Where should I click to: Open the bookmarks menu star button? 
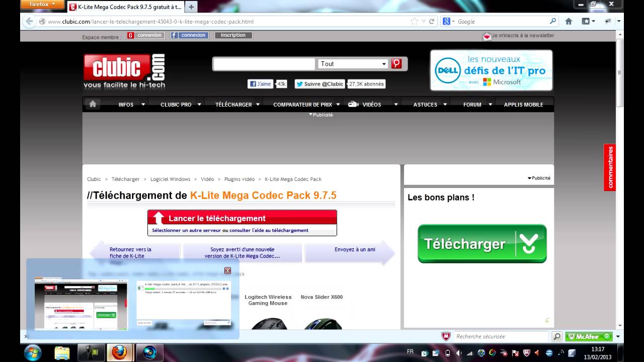588,22
